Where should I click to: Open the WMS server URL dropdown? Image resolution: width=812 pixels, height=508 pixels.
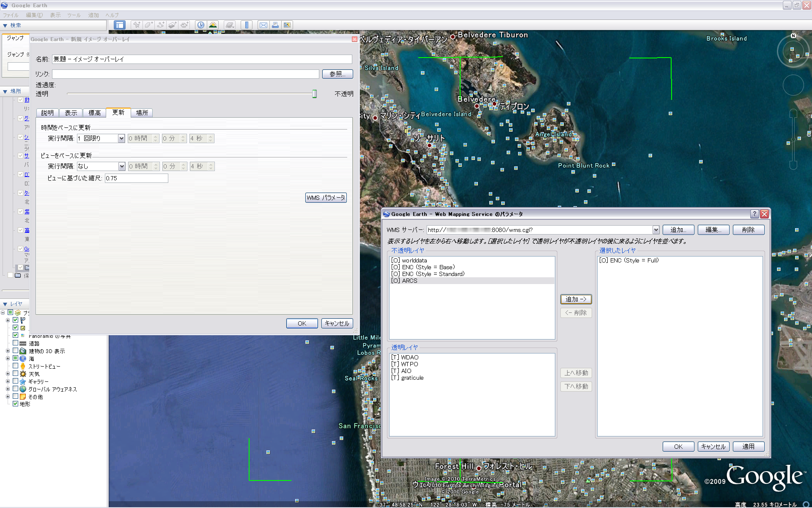click(656, 230)
